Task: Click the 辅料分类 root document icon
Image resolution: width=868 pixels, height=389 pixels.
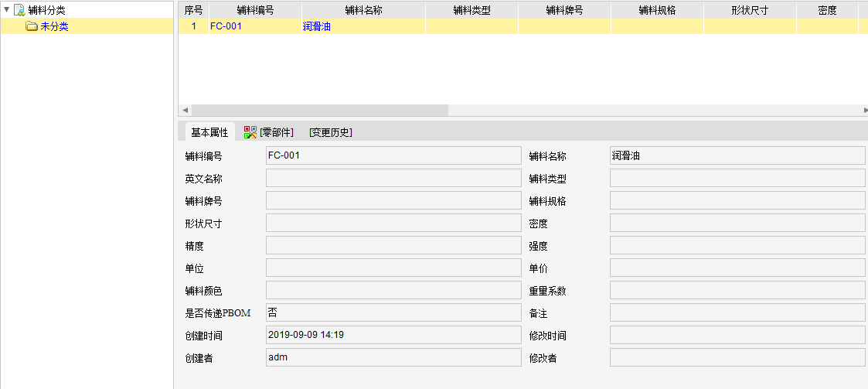Action: pos(19,9)
